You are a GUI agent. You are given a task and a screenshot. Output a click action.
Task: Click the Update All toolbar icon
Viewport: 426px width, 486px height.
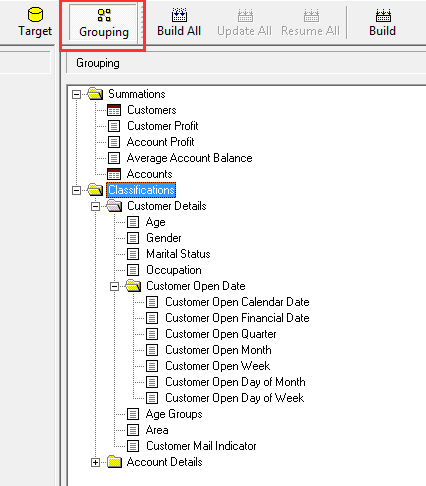coord(245,16)
